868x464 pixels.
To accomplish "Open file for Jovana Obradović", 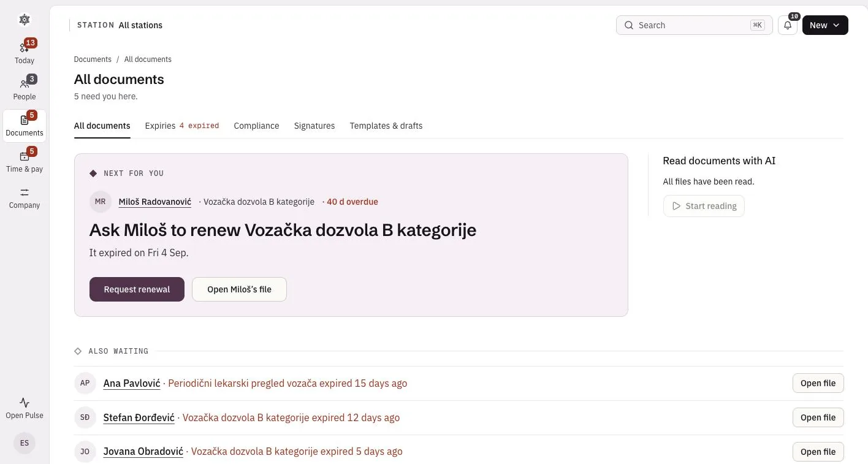I will click(818, 452).
